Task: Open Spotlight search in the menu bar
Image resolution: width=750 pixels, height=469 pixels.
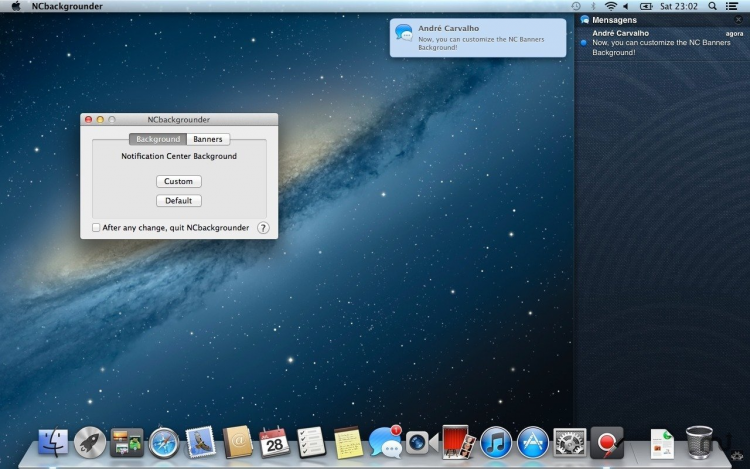Action: tap(712, 6)
